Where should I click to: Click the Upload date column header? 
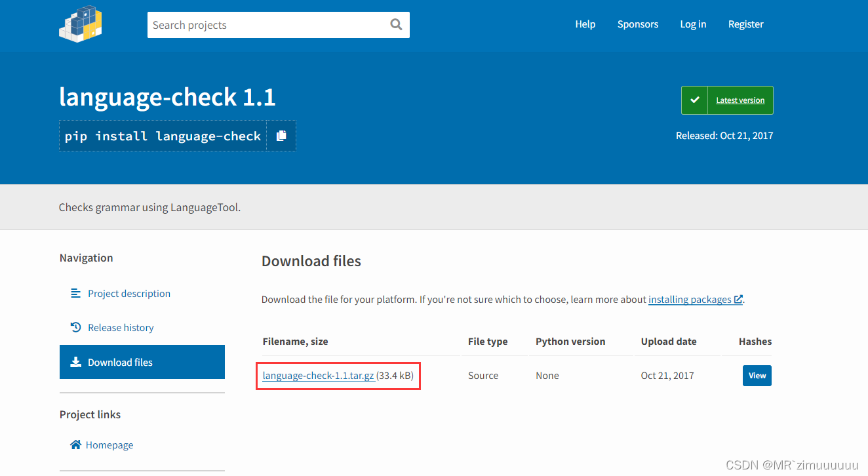click(669, 342)
